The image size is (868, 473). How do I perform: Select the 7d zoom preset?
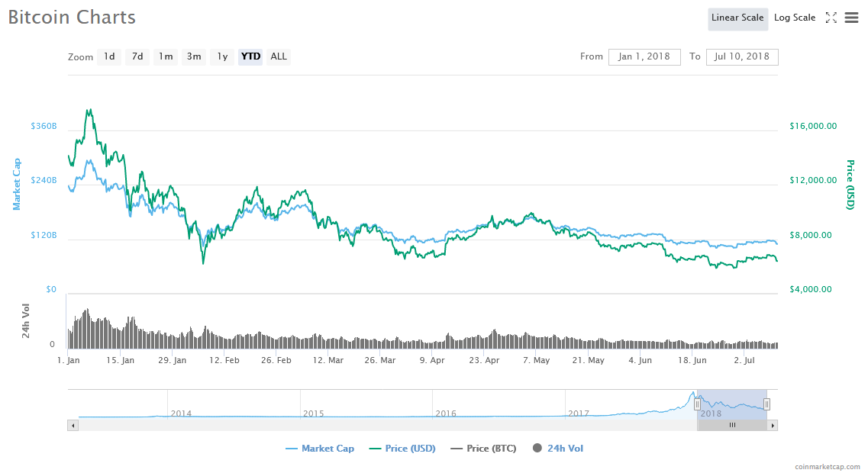pyautogui.click(x=137, y=56)
